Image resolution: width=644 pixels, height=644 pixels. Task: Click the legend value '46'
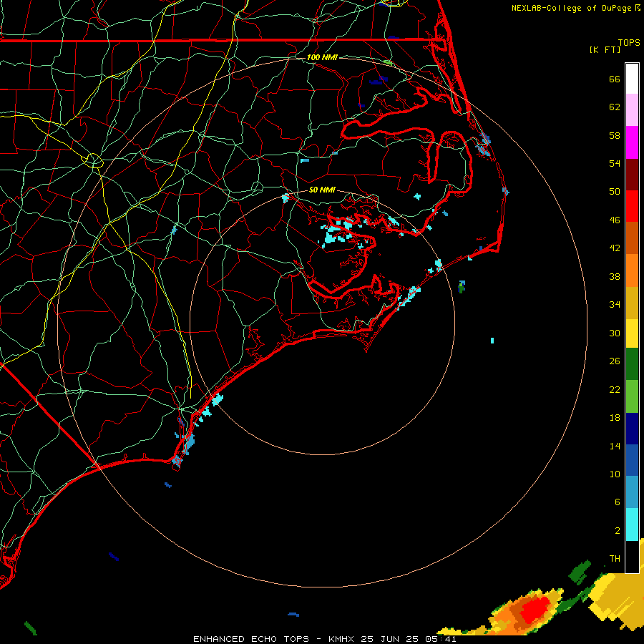[x=615, y=220]
